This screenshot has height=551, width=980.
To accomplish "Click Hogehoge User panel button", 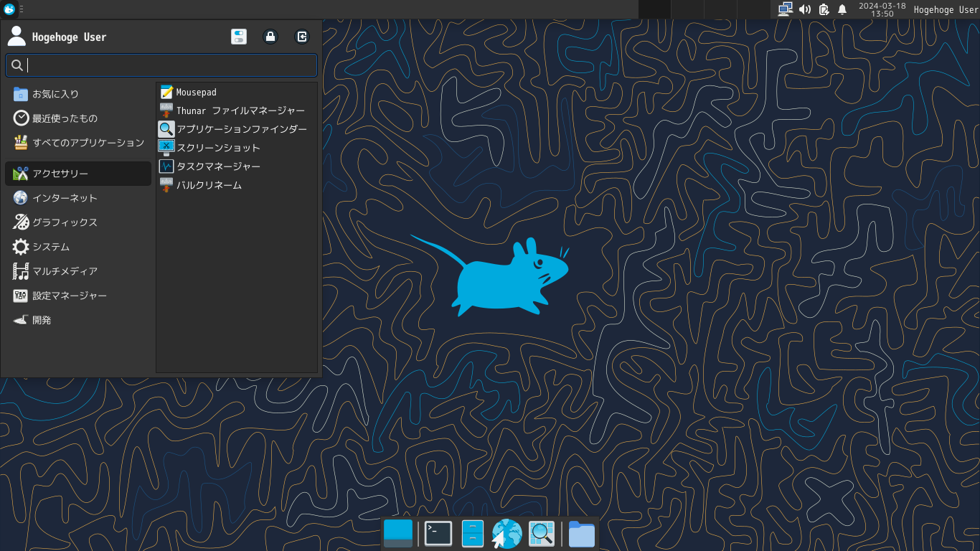I will click(946, 9).
